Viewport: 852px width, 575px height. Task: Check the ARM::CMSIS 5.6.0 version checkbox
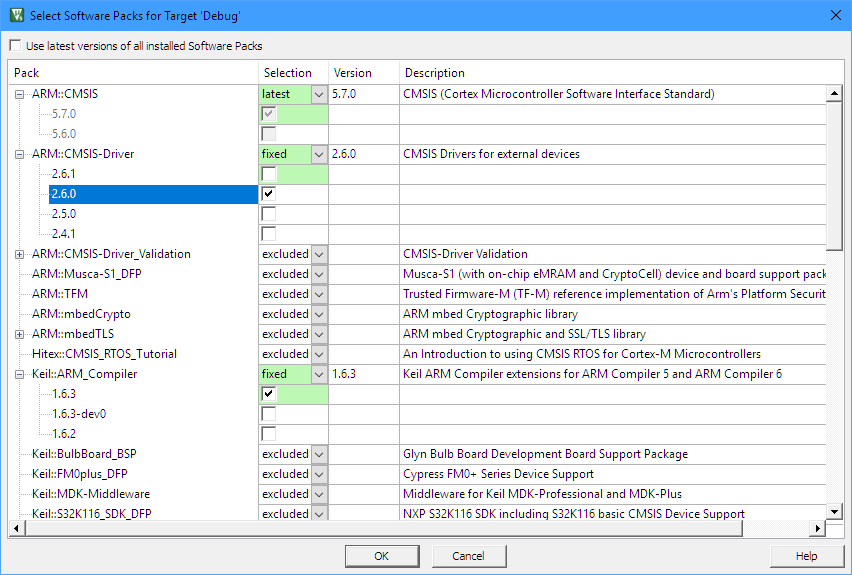[x=268, y=134]
